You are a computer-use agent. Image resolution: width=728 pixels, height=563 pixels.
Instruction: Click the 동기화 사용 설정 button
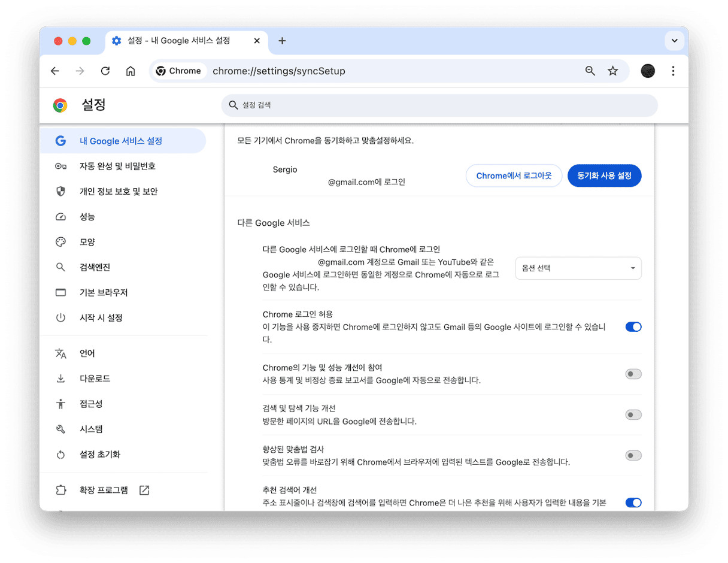click(x=604, y=176)
